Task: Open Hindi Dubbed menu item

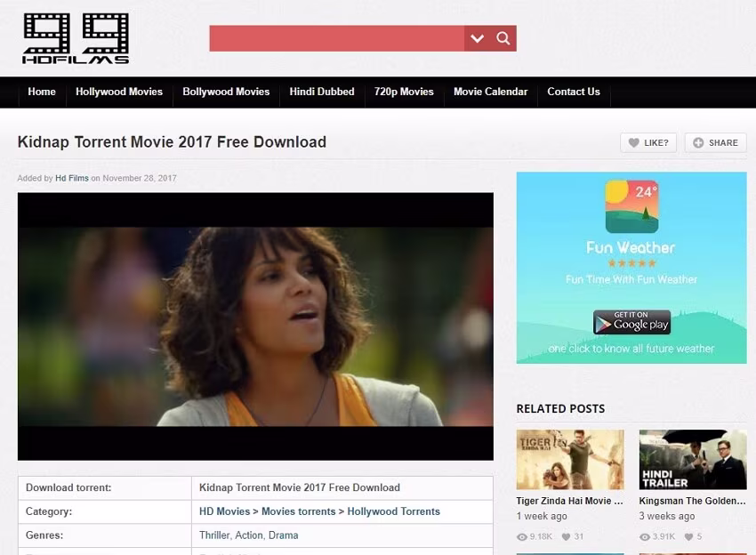Action: click(x=322, y=92)
